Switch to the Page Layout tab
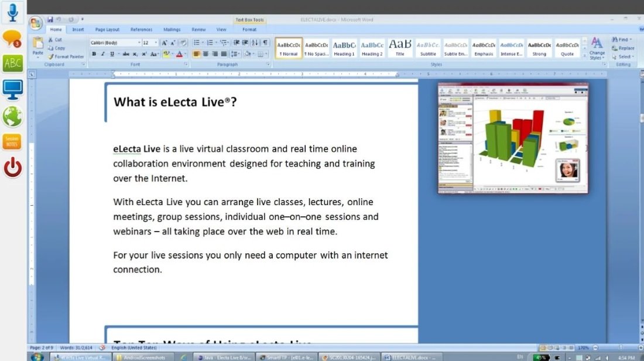The width and height of the screenshot is (644, 361). (x=107, y=30)
